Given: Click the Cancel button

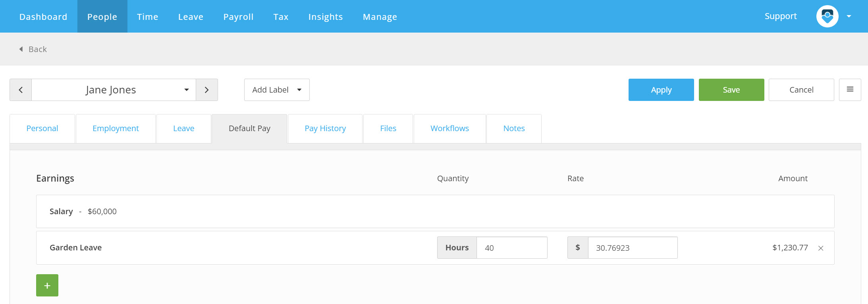Looking at the screenshot, I should [801, 90].
